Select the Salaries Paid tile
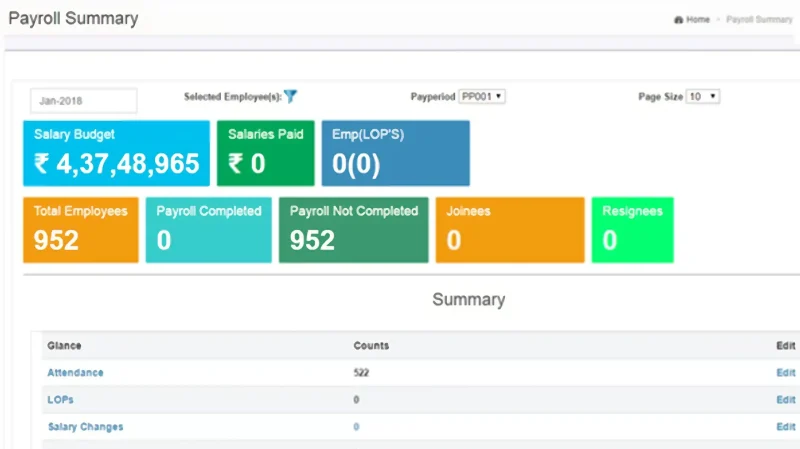Screen dimensions: 800x449 [x=266, y=153]
